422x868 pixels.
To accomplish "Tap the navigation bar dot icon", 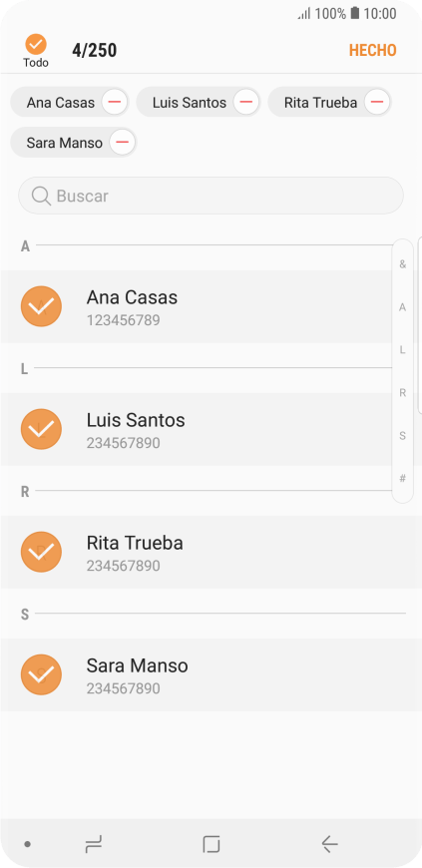I will point(27,844).
